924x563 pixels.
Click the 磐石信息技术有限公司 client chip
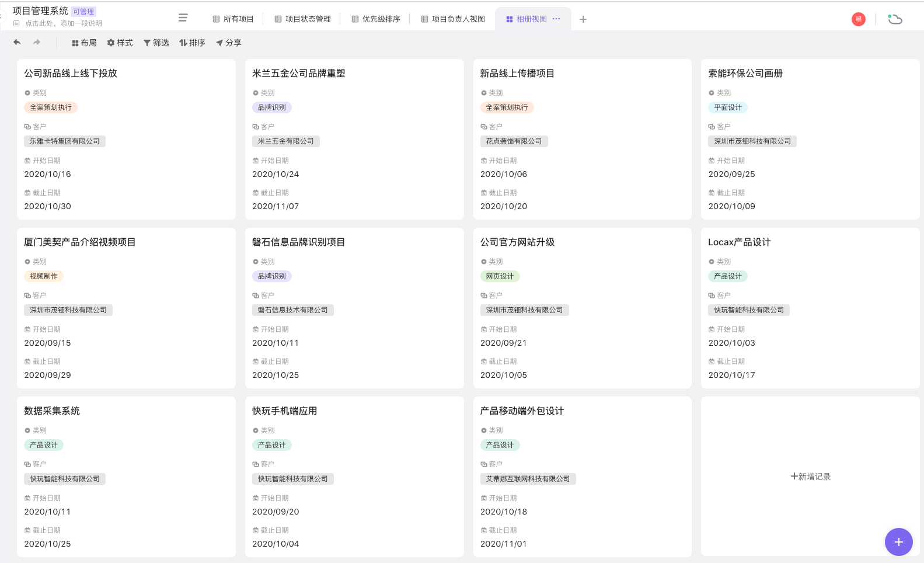(293, 310)
